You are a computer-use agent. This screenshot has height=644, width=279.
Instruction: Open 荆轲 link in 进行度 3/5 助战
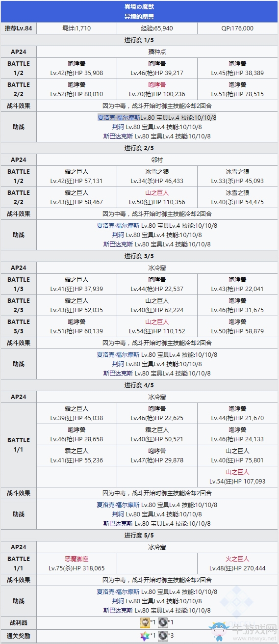118,364
